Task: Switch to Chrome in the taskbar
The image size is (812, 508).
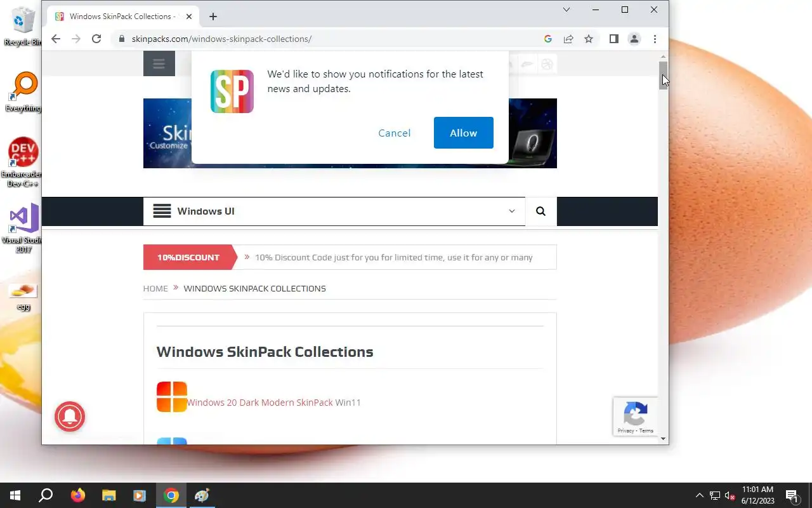Action: 171,495
